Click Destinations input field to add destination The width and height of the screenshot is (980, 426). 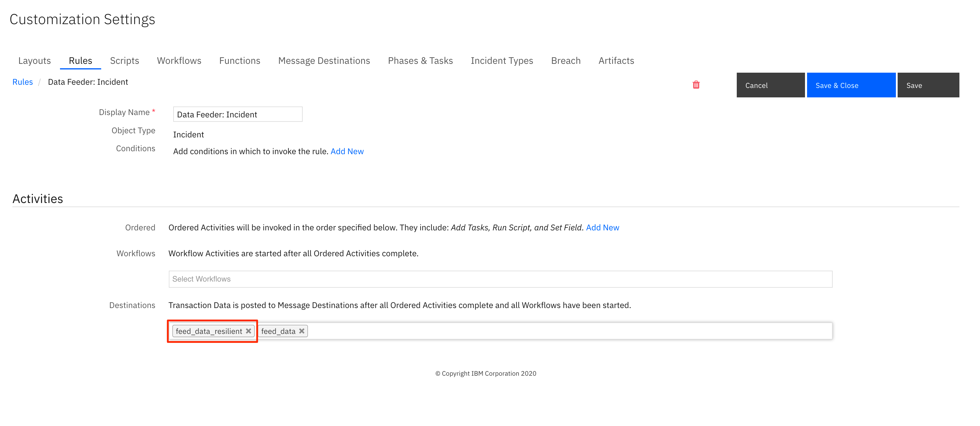pyautogui.click(x=562, y=330)
